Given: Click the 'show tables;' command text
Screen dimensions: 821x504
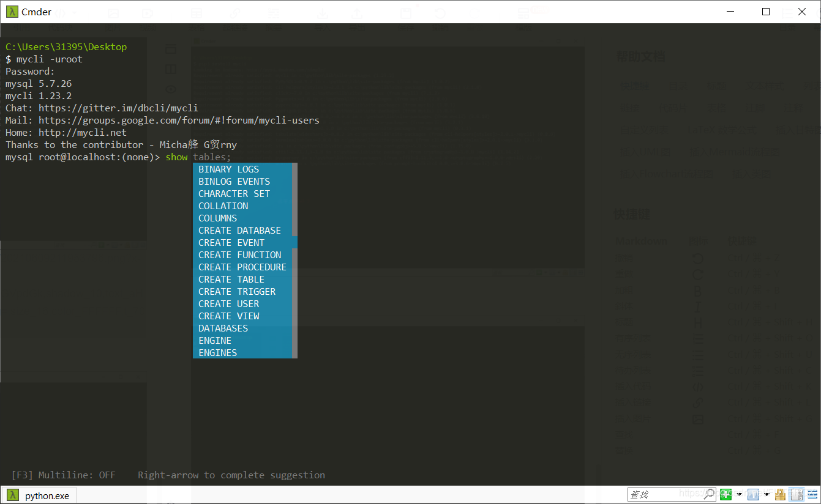Looking at the screenshot, I should [198, 157].
